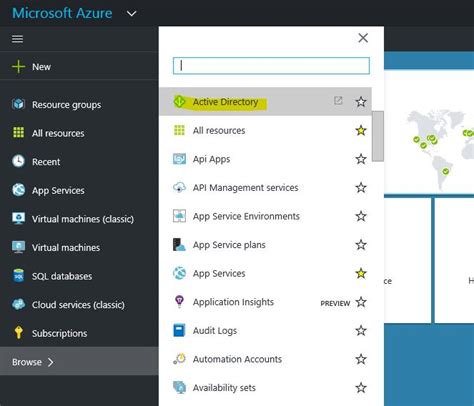Click the Subscriptions key icon

[x=18, y=333]
